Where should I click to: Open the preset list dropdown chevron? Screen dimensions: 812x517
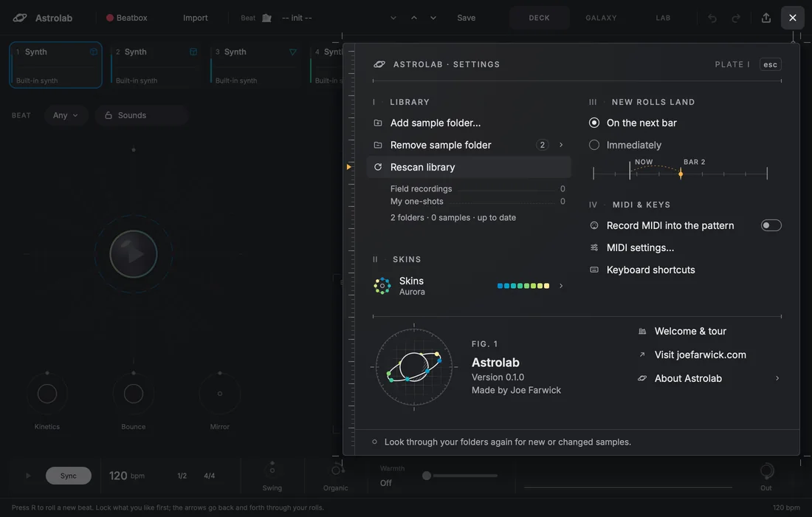tap(393, 18)
